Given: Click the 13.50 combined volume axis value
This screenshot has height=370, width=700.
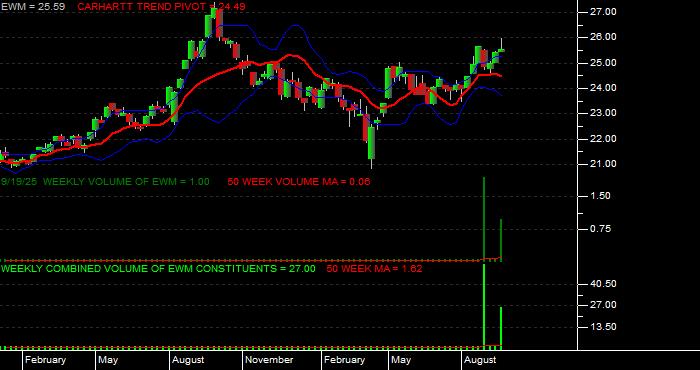Looking at the screenshot, I should [604, 327].
